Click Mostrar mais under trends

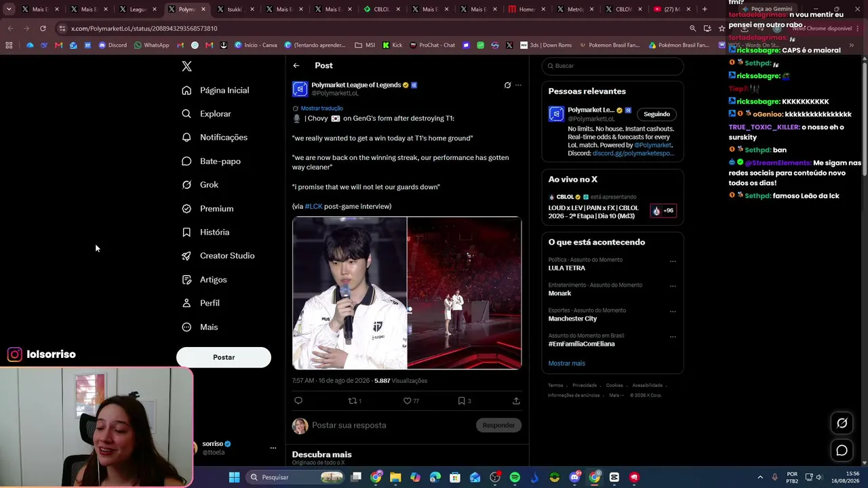click(566, 363)
